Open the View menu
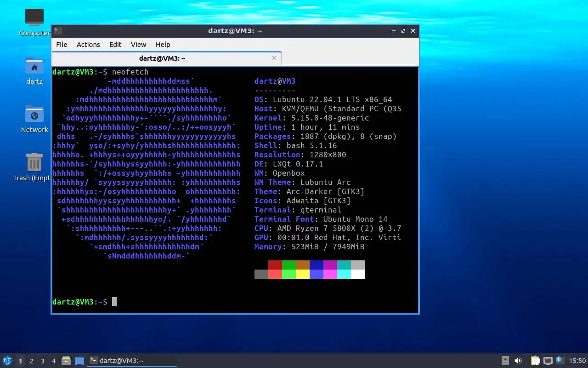This screenshot has height=368, width=588. 138,44
